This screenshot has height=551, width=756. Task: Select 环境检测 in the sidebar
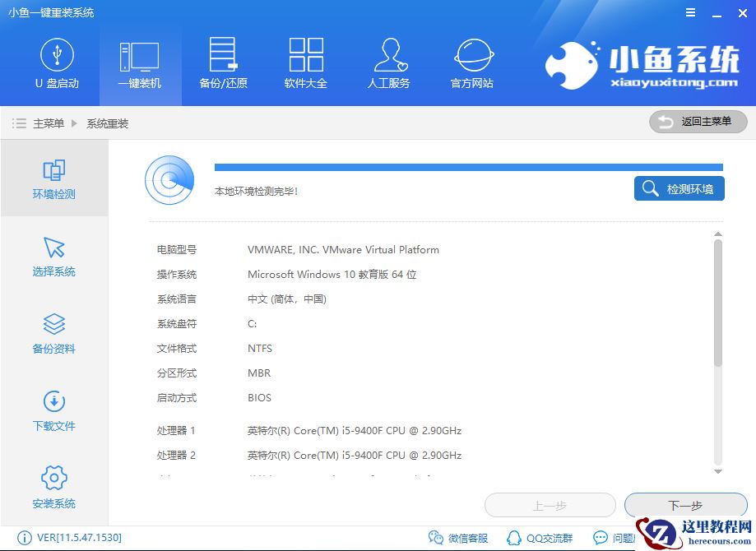(x=53, y=178)
